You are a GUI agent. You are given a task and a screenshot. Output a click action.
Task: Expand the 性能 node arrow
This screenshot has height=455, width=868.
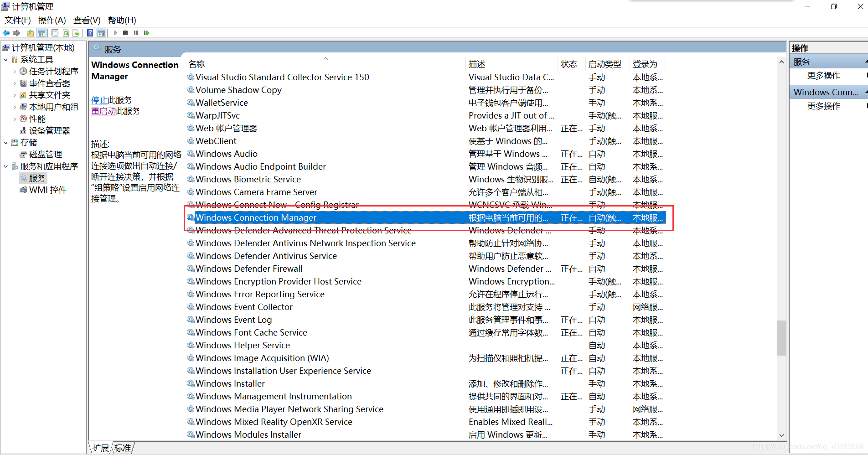(x=15, y=119)
